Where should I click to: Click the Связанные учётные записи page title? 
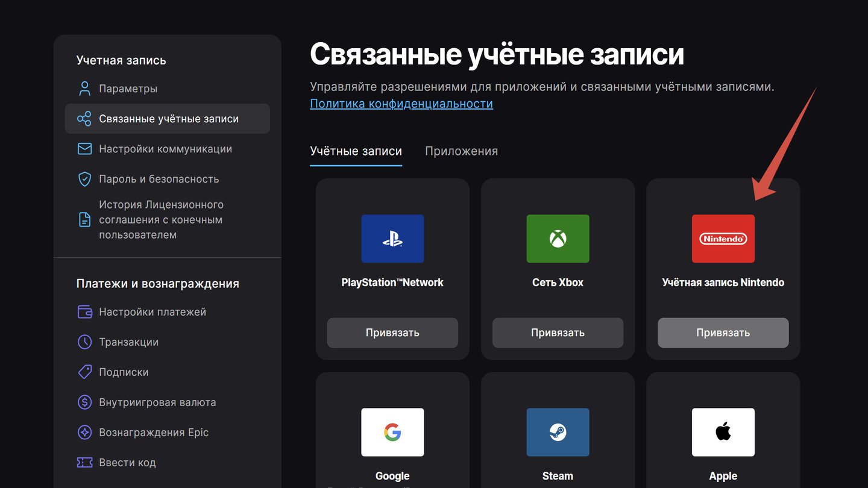pos(497,54)
